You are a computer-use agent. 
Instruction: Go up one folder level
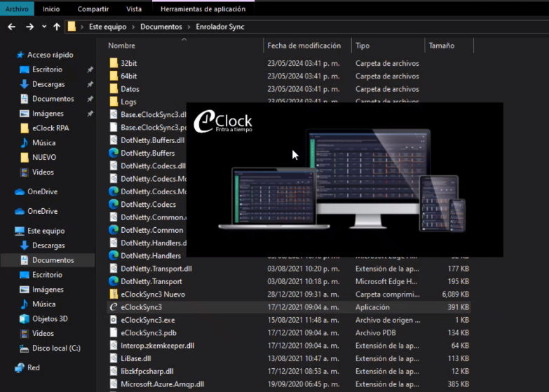(x=57, y=27)
